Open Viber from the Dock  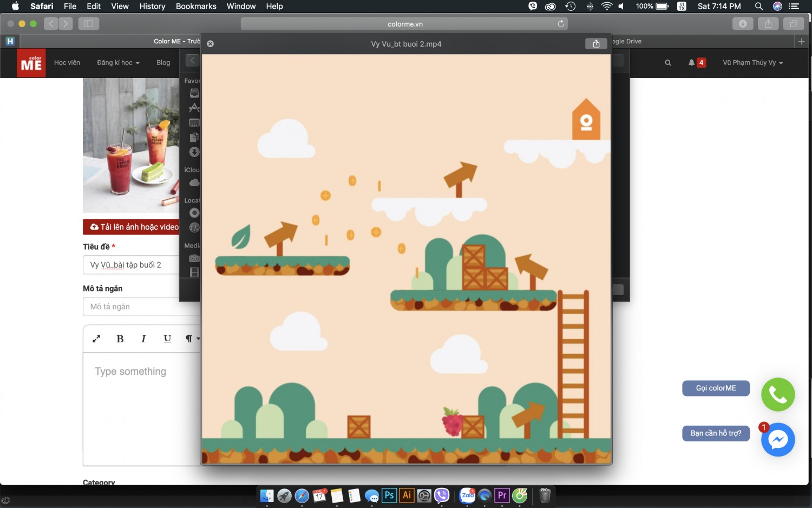click(x=442, y=495)
